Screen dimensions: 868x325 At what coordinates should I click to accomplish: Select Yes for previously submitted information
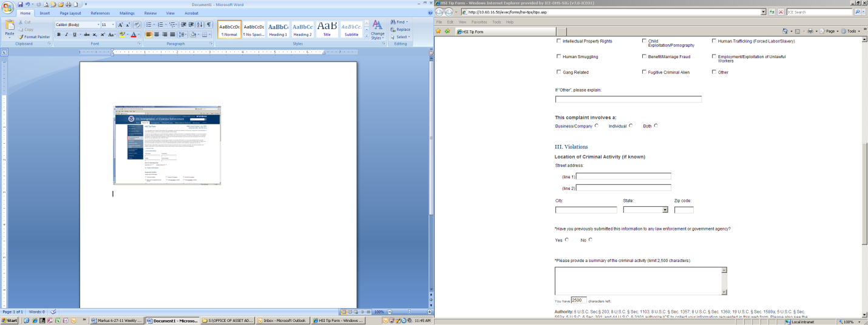(x=567, y=240)
